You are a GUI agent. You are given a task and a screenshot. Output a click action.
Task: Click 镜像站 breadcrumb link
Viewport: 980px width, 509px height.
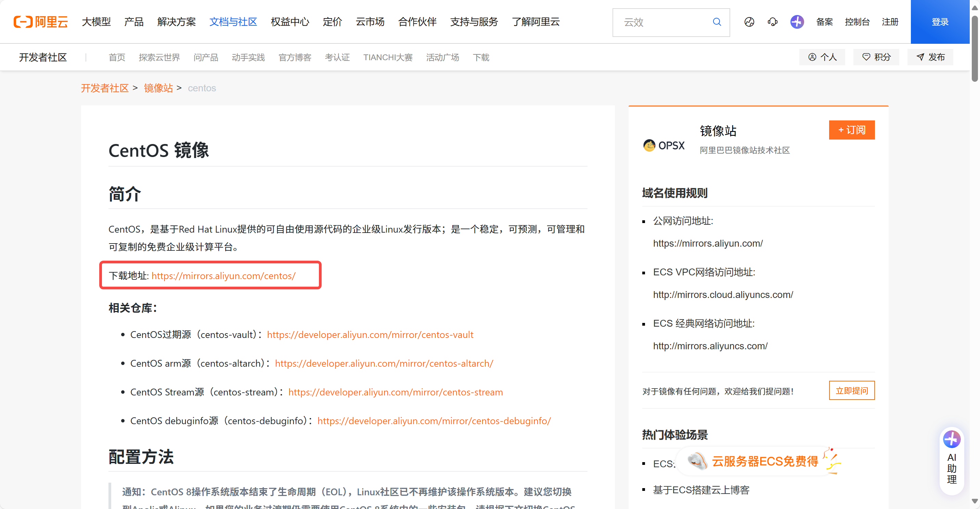point(158,88)
